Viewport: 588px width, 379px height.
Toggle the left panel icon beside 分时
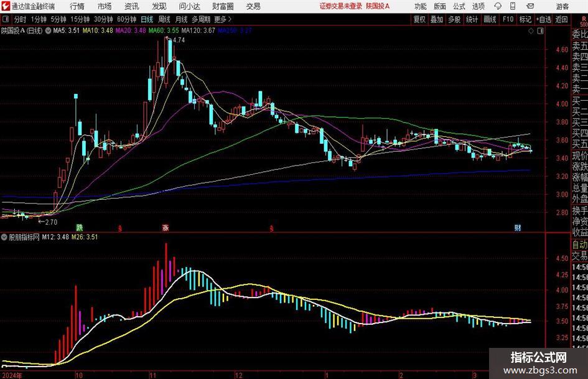(x=5, y=19)
